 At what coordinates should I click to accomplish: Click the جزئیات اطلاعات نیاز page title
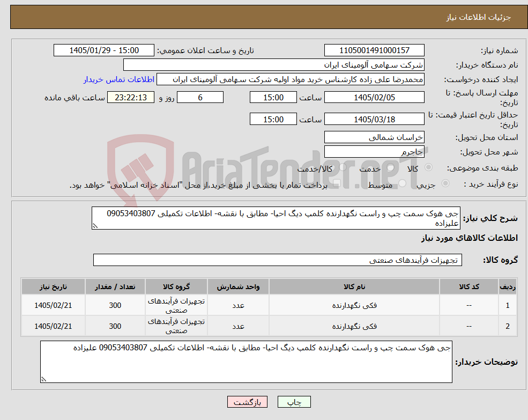(479, 17)
